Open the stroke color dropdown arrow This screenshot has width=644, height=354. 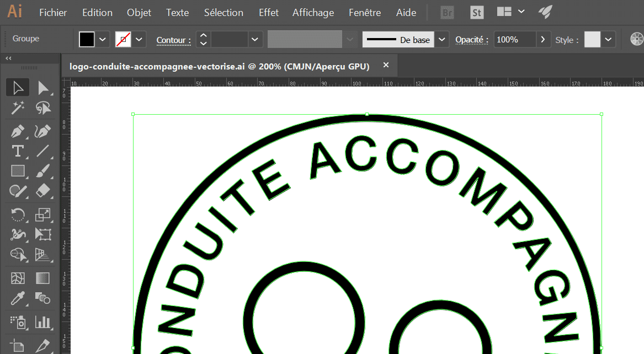coord(139,40)
